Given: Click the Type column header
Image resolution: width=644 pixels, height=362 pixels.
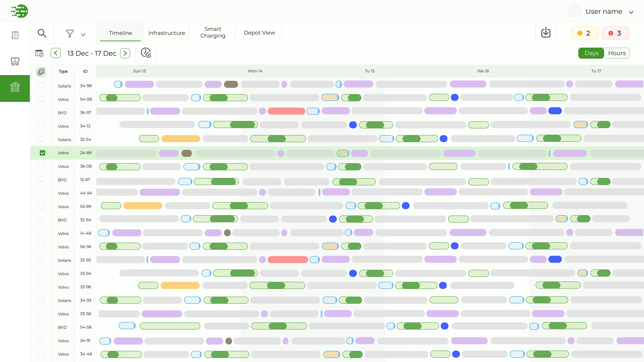Looking at the screenshot, I should coord(63,72).
